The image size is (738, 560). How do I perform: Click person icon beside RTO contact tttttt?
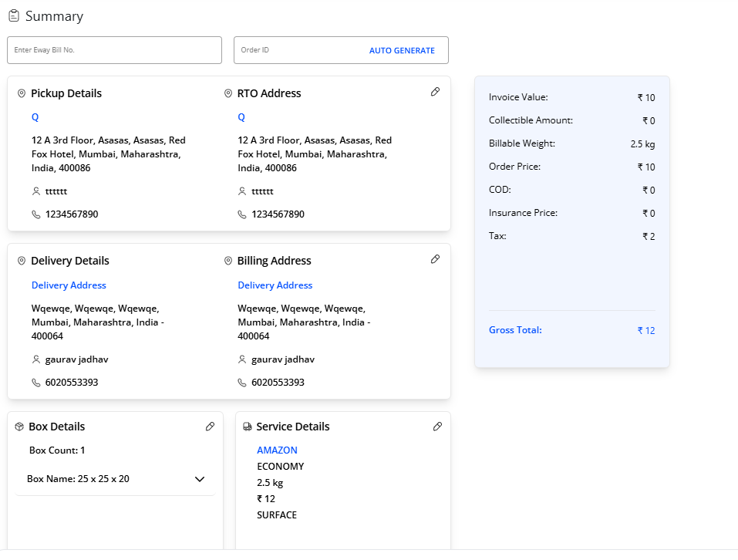click(242, 191)
